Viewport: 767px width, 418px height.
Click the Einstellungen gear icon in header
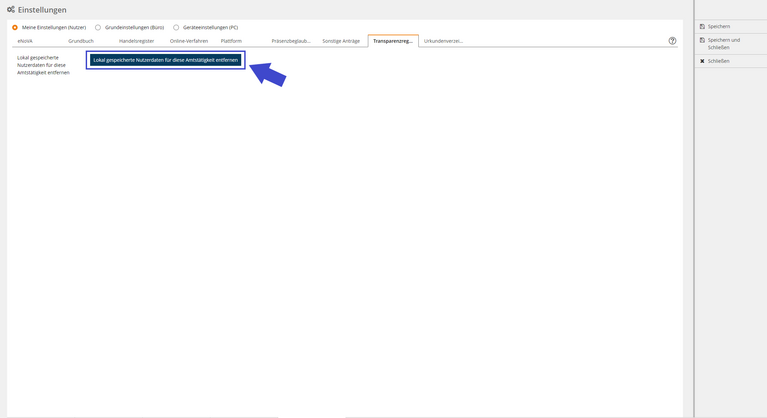[11, 10]
